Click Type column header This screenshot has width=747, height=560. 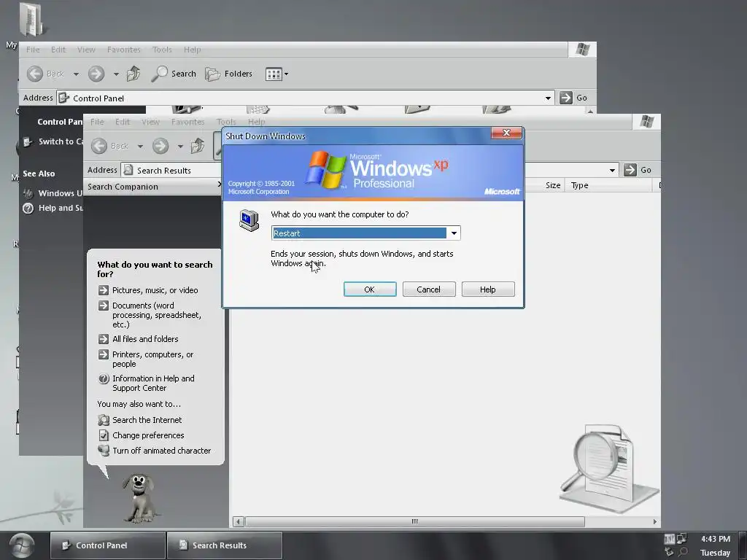click(x=608, y=185)
